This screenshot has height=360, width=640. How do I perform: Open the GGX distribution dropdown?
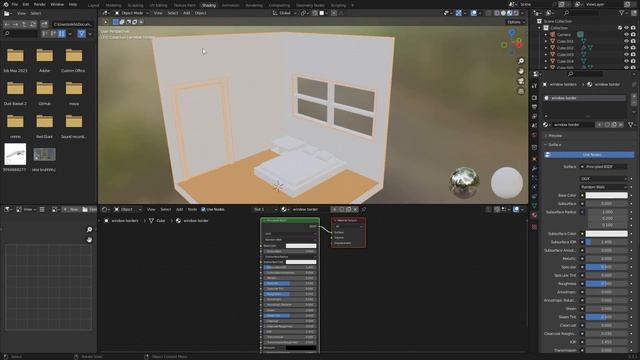coord(603,179)
